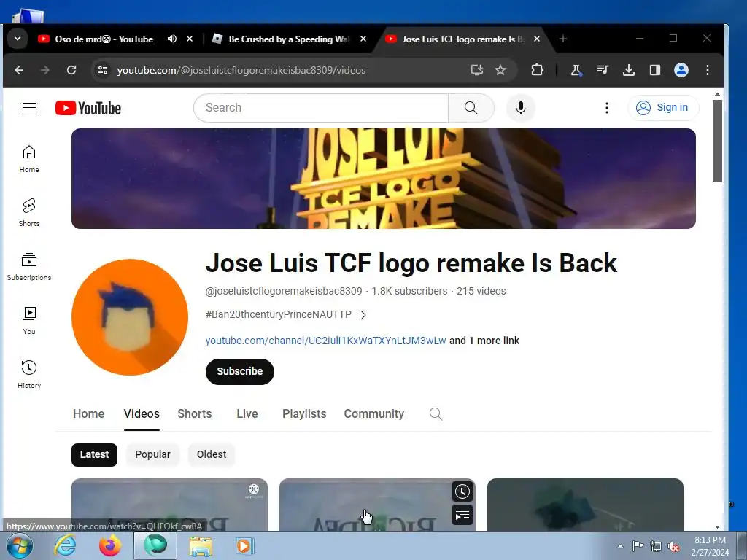Expand channel description chevron

(x=363, y=315)
